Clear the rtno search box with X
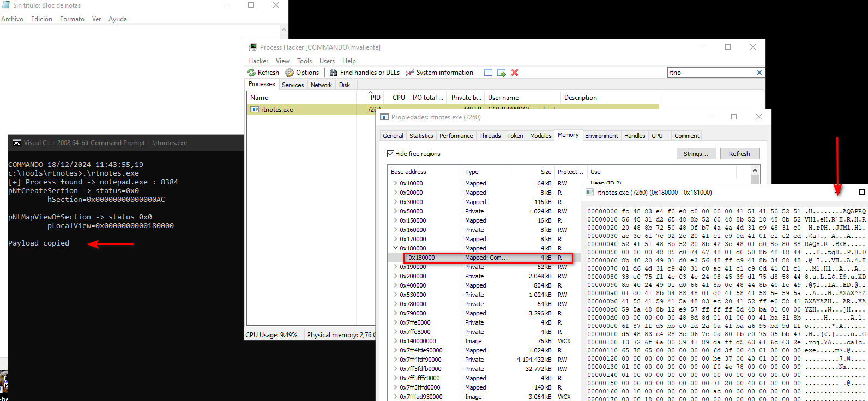This screenshot has height=401, width=868. point(759,73)
